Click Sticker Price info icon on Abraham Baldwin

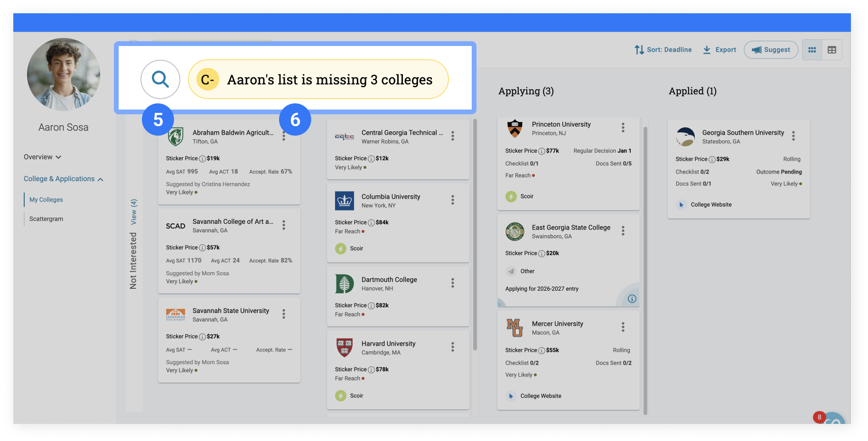pyautogui.click(x=202, y=159)
